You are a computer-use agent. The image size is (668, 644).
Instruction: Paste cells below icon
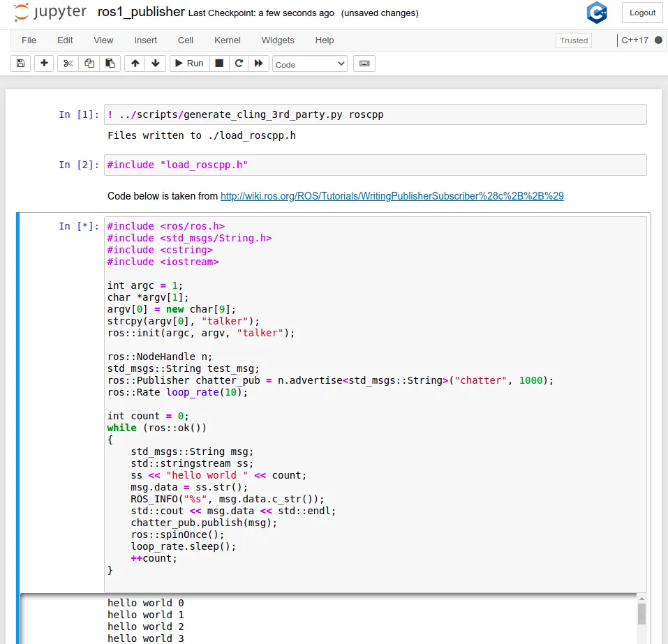(x=110, y=63)
